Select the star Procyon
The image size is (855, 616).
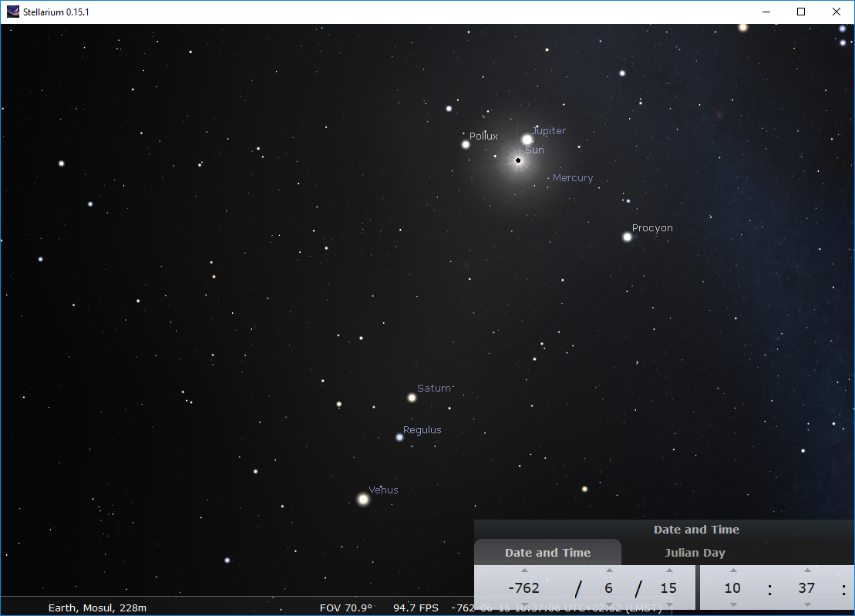tap(627, 237)
